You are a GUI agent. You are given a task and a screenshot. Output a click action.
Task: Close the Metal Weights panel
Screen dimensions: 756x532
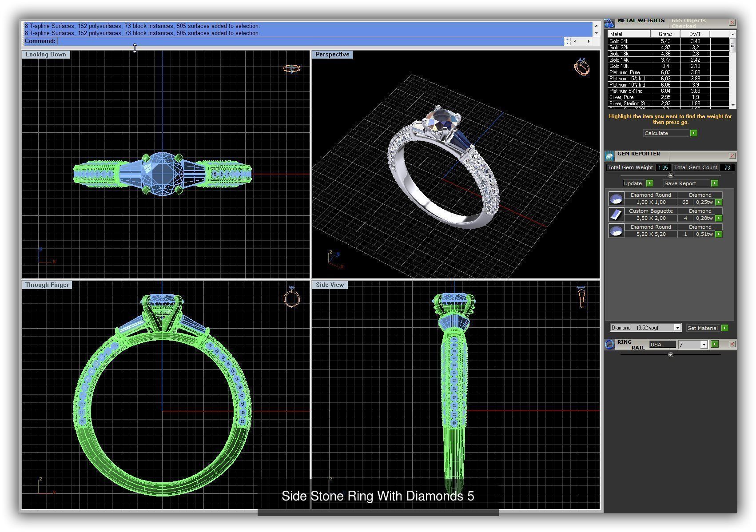[x=732, y=22]
